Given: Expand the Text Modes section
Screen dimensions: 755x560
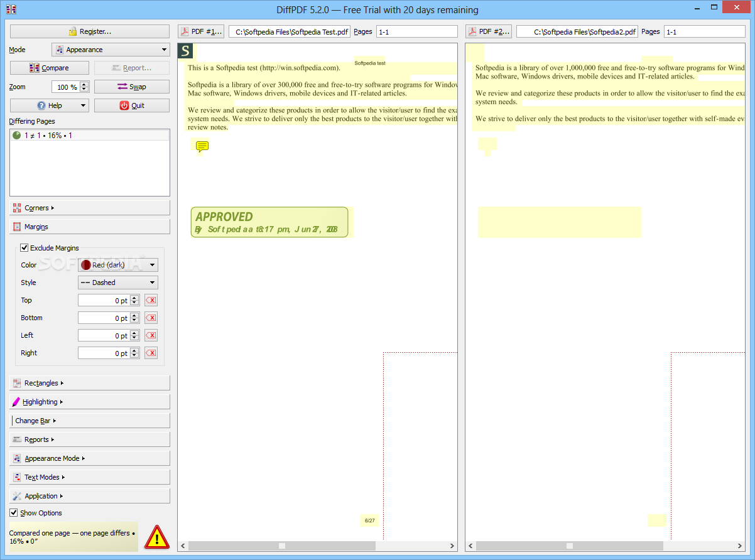Looking at the screenshot, I should click(90, 477).
